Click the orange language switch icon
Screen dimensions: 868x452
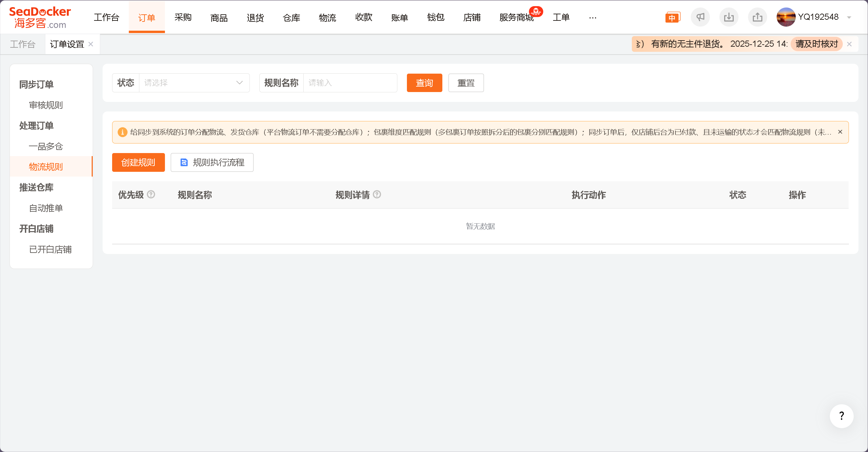click(672, 17)
